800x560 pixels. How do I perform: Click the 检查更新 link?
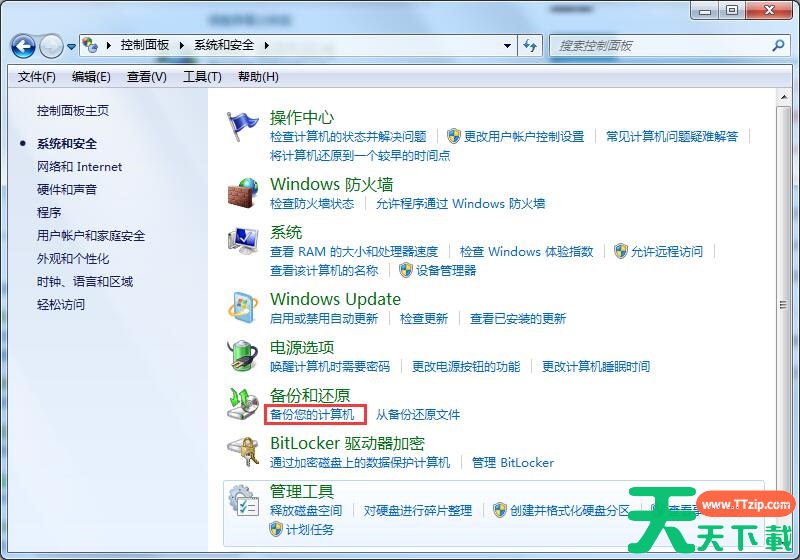tap(424, 318)
